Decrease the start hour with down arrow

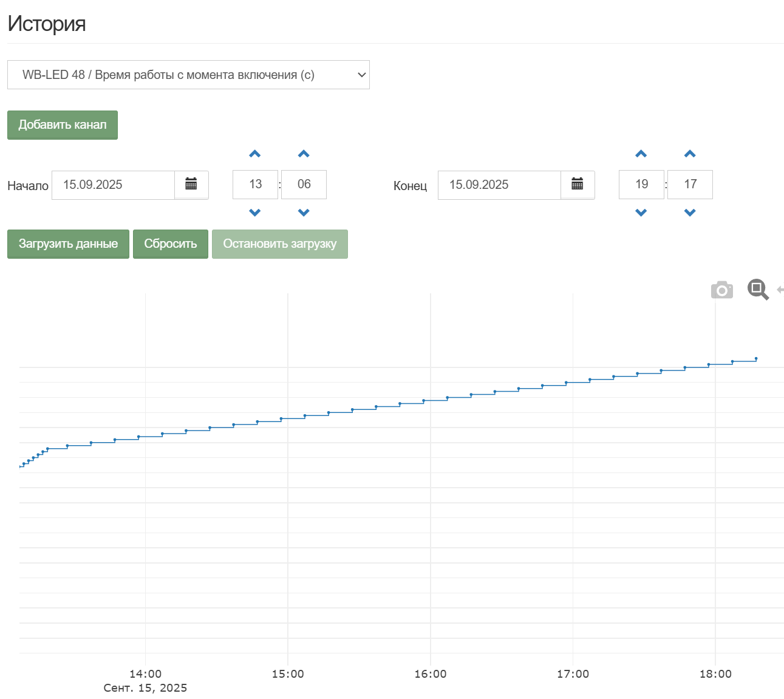[255, 213]
